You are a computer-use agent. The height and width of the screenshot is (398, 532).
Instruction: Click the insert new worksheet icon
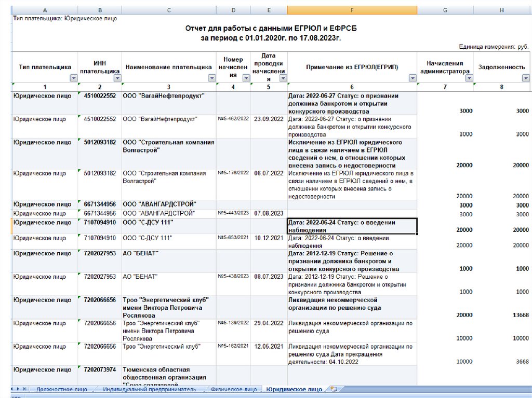(x=334, y=389)
